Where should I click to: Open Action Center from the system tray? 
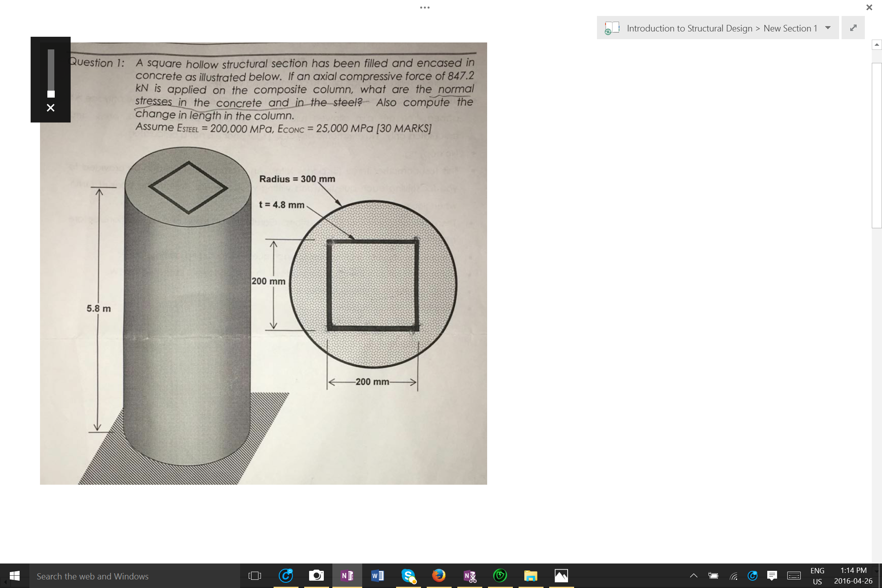[x=772, y=576]
